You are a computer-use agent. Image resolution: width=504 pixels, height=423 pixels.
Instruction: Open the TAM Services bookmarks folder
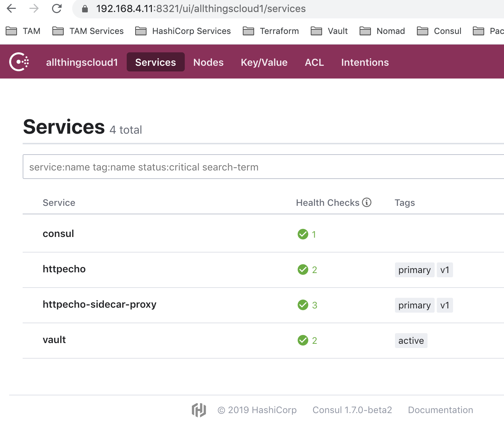pos(88,31)
